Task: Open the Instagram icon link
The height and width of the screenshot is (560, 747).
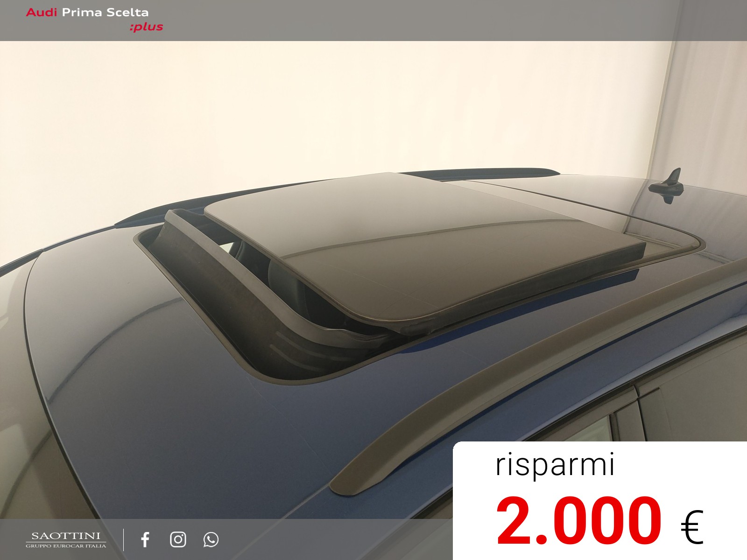Action: 178,539
